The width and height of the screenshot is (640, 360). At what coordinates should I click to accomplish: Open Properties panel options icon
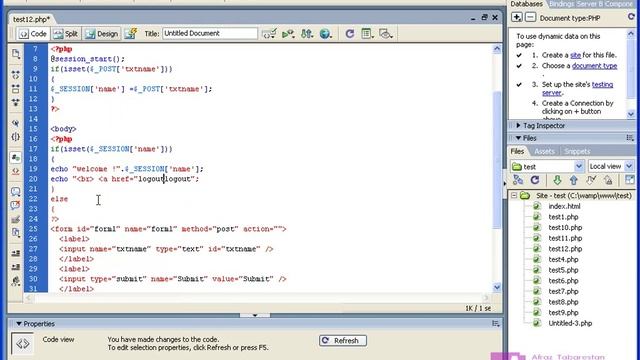point(496,324)
